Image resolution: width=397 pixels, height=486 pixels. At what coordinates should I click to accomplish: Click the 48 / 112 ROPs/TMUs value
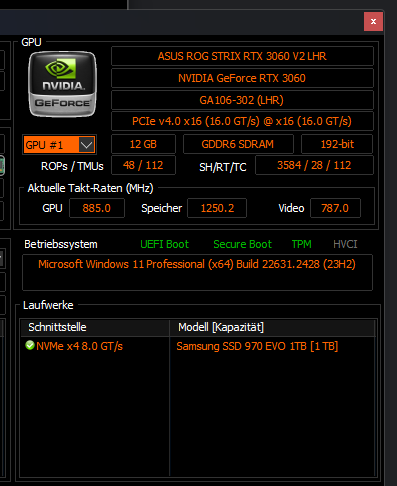143,165
